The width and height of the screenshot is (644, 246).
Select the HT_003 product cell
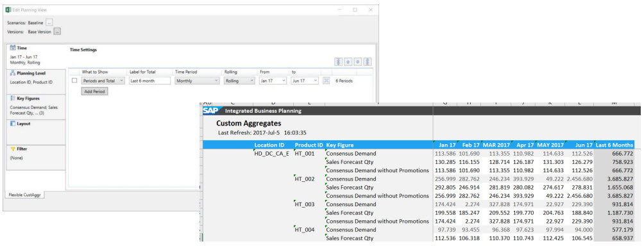tap(304, 204)
